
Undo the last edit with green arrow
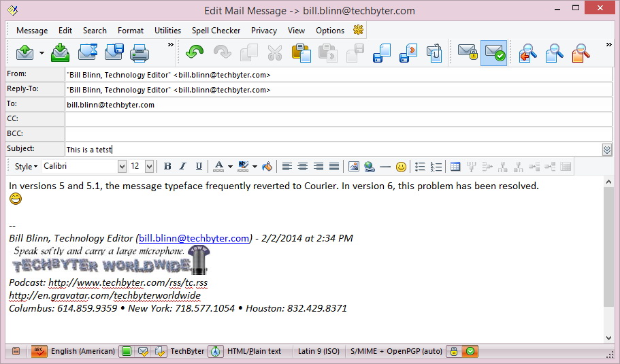(x=195, y=52)
